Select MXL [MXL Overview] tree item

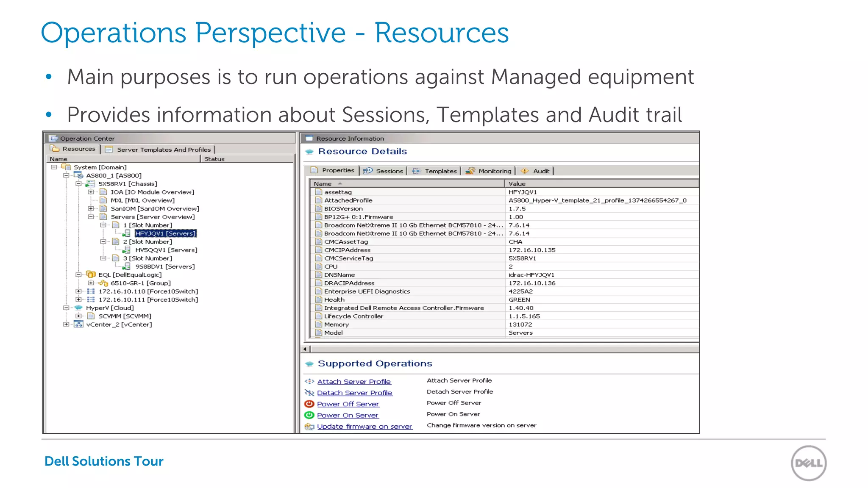(x=142, y=200)
